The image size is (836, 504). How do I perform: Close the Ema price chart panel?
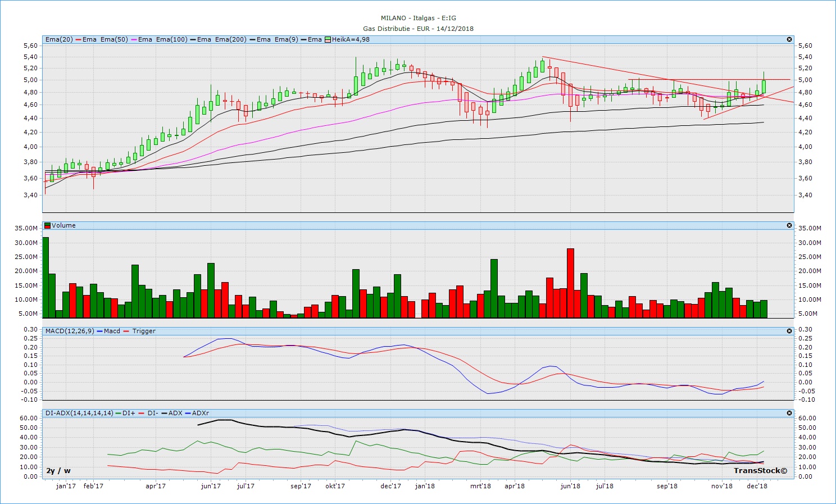789,39
